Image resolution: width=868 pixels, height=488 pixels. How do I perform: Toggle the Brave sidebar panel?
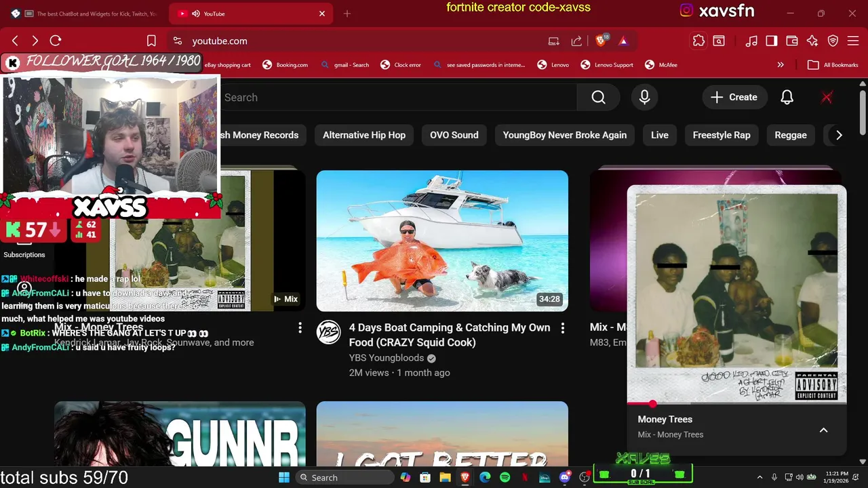771,41
